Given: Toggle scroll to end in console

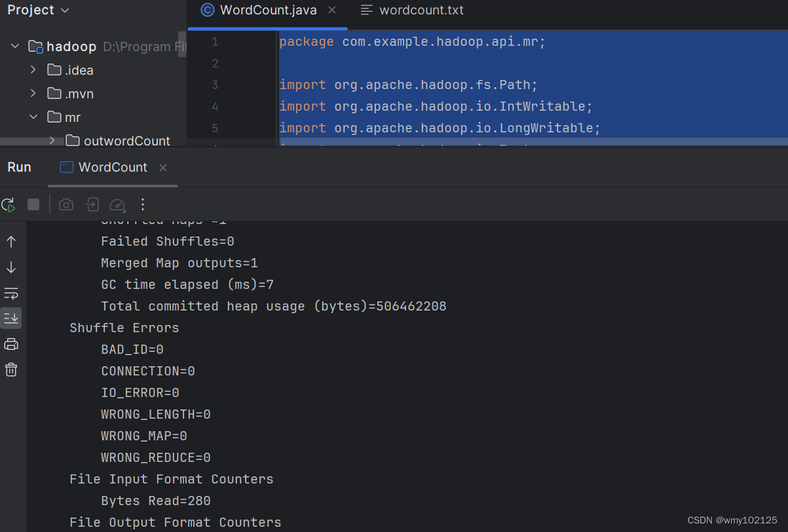Looking at the screenshot, I should 11,318.
